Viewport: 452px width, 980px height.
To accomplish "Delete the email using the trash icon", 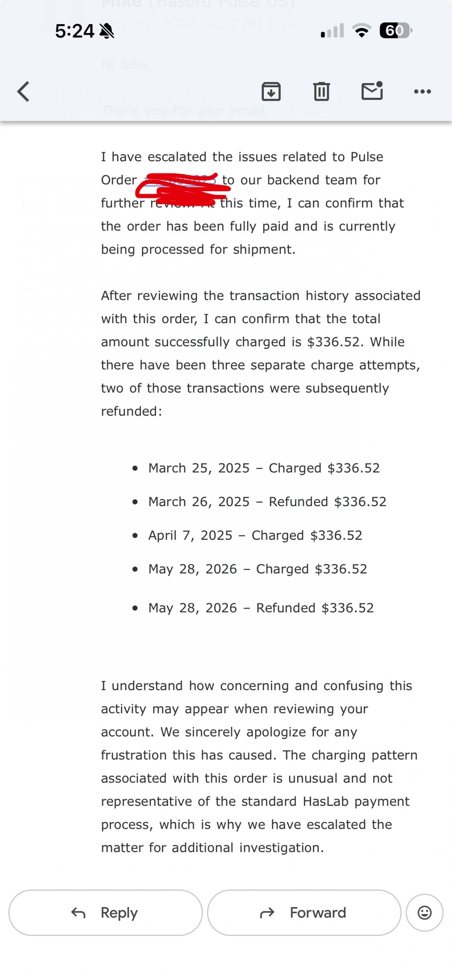I will (322, 91).
